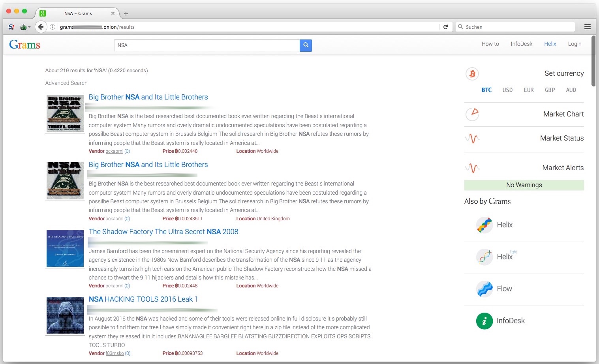Image resolution: width=599 pixels, height=364 pixels.
Task: Open the Market Chart pie icon
Action: 472,114
